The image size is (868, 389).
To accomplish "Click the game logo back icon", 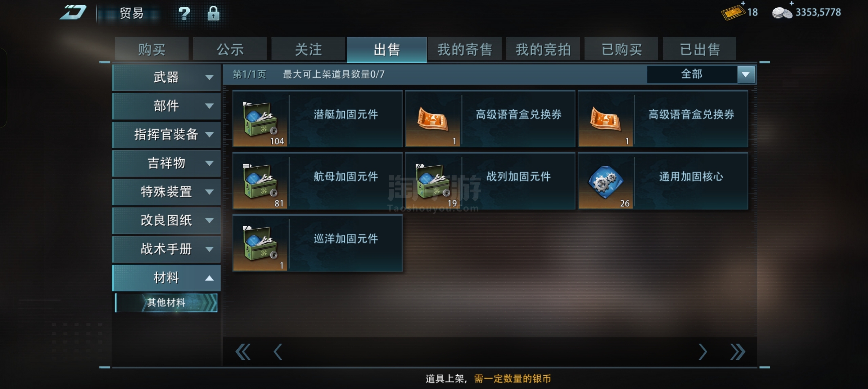I will pos(73,12).
